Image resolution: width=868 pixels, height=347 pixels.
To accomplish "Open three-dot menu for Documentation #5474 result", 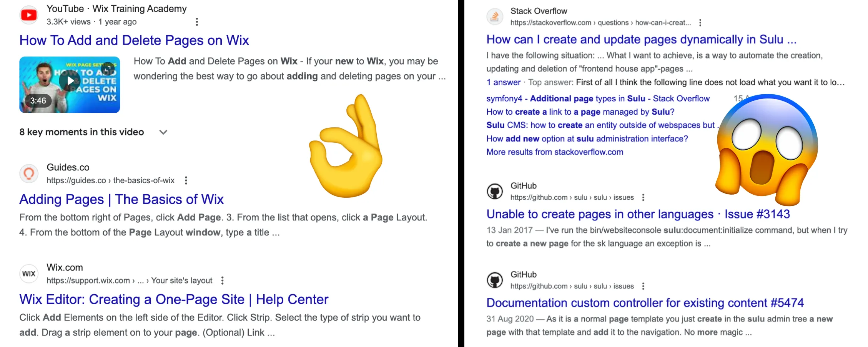I will point(643,286).
